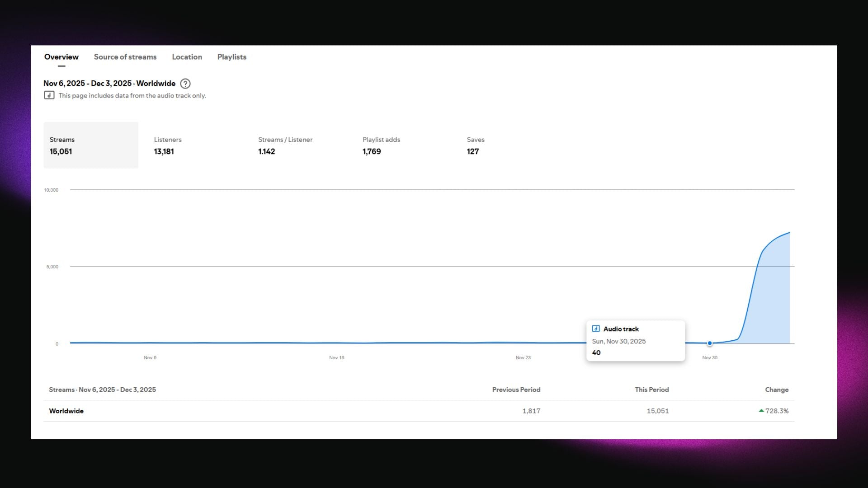Viewport: 868px width, 488px height.
Task: Open the Overview tab
Action: 61,57
